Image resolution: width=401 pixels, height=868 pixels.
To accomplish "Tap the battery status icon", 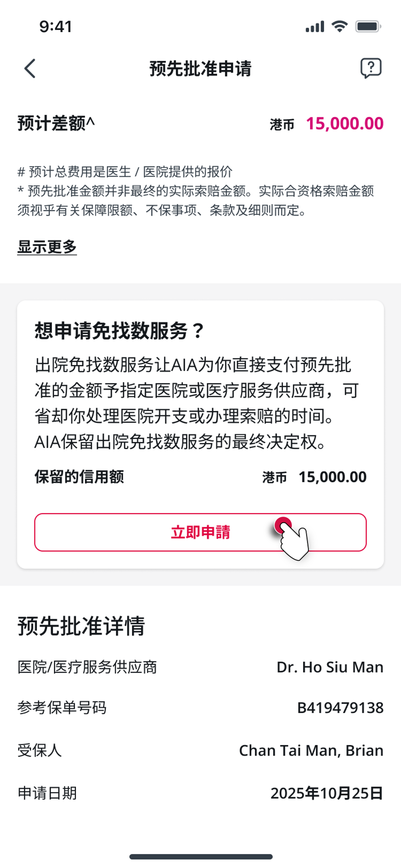I will (368, 27).
